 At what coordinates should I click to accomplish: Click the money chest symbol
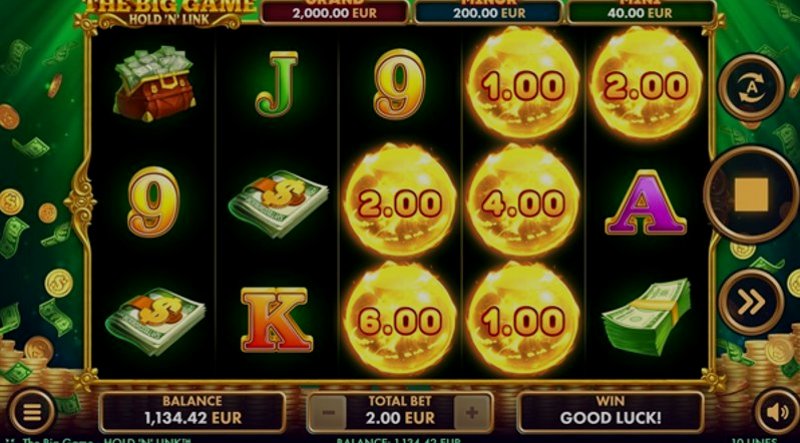point(154,83)
